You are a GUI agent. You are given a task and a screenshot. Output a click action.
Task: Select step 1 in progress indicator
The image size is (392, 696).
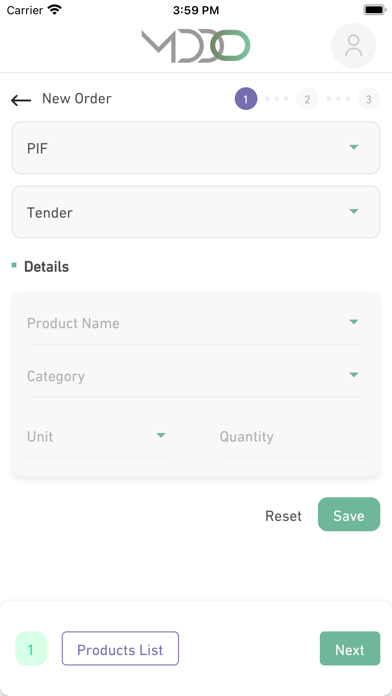pos(246,99)
